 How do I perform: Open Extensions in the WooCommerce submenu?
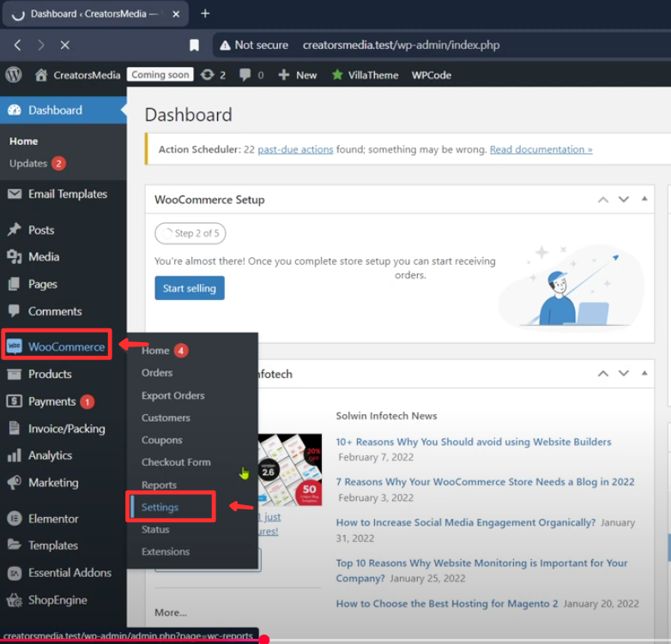pyautogui.click(x=166, y=551)
